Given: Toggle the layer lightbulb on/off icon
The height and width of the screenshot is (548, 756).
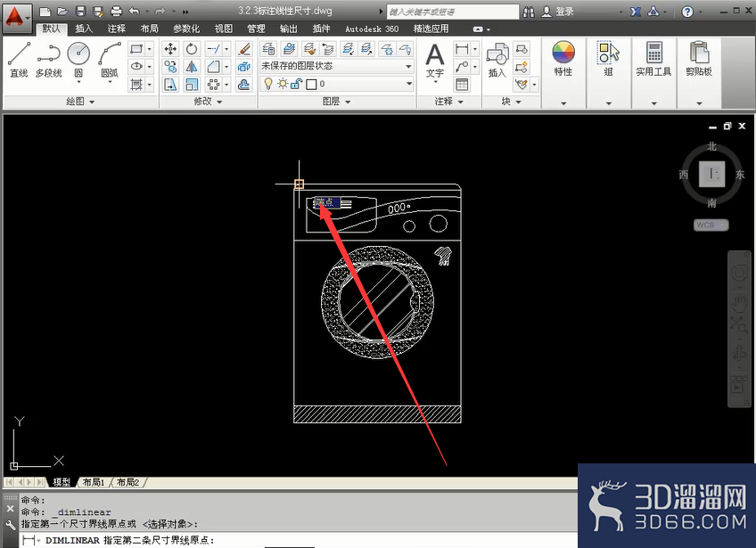Looking at the screenshot, I should tap(268, 84).
